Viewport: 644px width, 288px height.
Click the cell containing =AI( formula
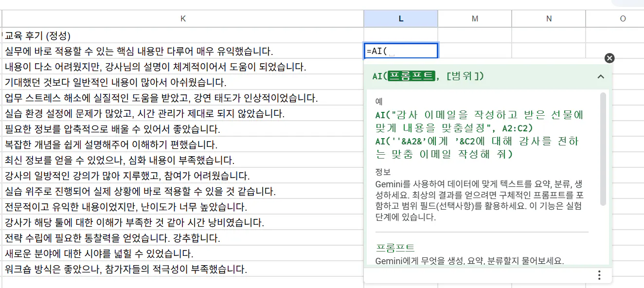coord(400,51)
